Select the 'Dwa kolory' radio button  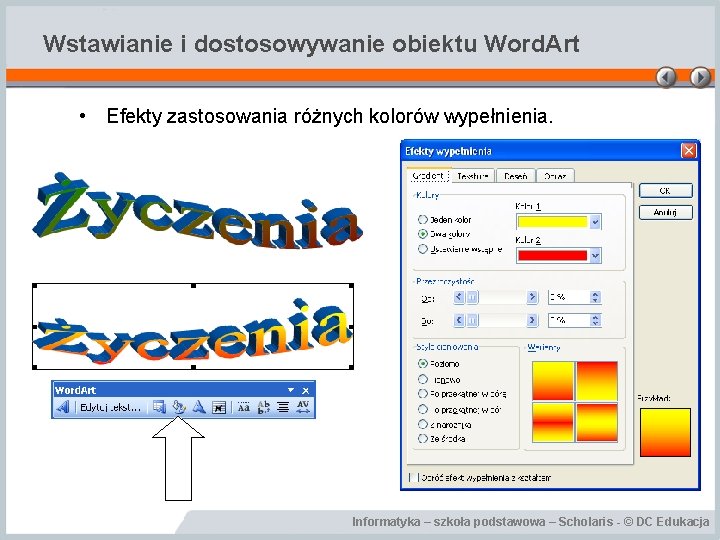(x=422, y=234)
